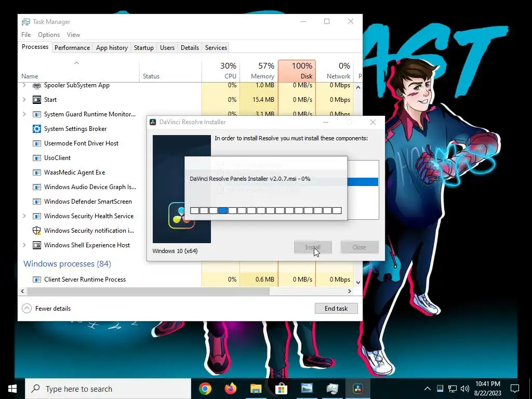Open the Windows Start menu button
The height and width of the screenshot is (399, 532).
click(x=12, y=389)
